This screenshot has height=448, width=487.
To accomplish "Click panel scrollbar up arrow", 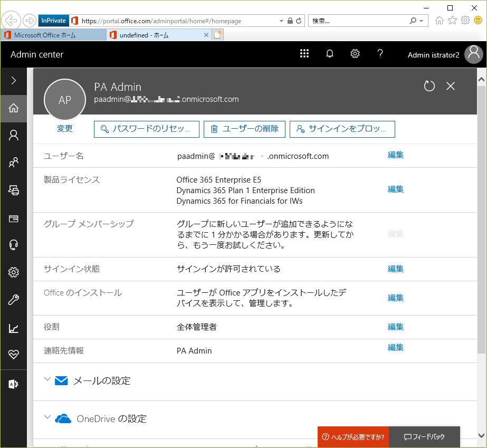I will click(x=481, y=80).
